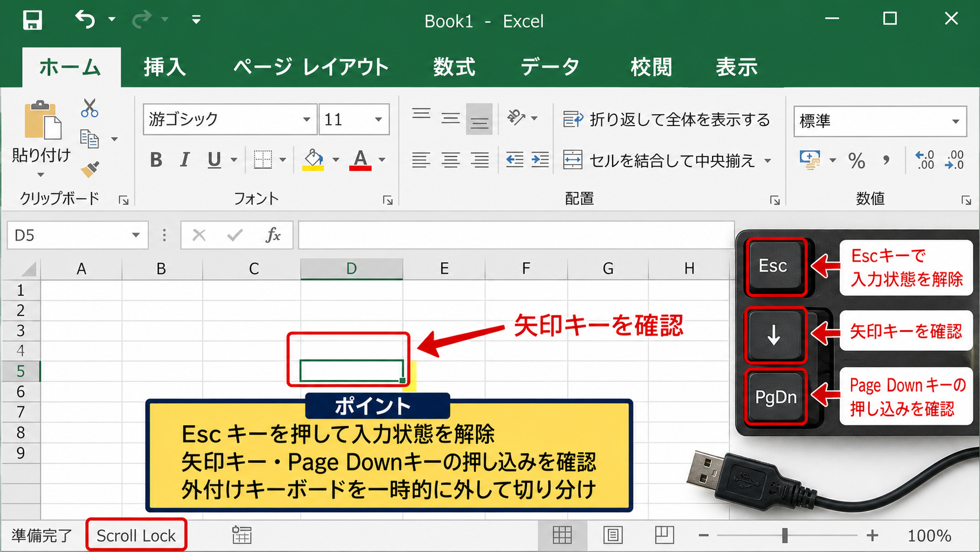Open the 数値 number dialog launcher
Viewport: 980px width, 552px height.
coord(966,201)
